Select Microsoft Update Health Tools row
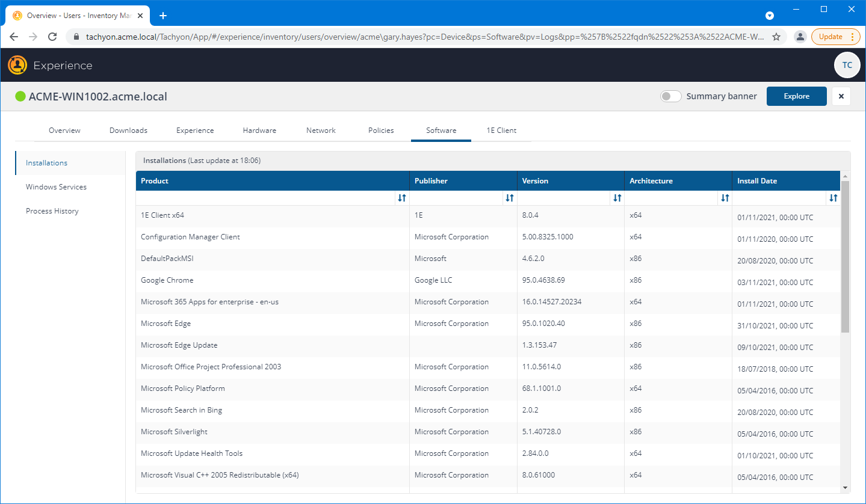866x504 pixels. click(488, 454)
